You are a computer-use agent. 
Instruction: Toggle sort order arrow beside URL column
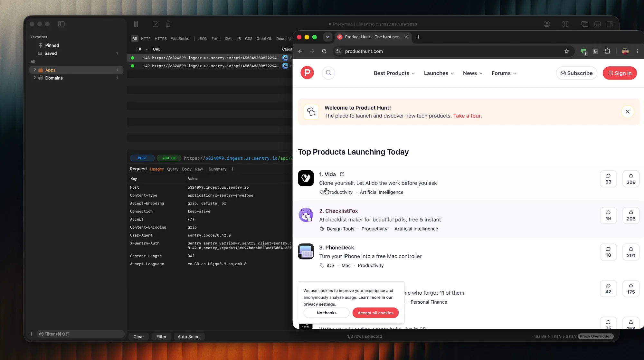point(147,49)
